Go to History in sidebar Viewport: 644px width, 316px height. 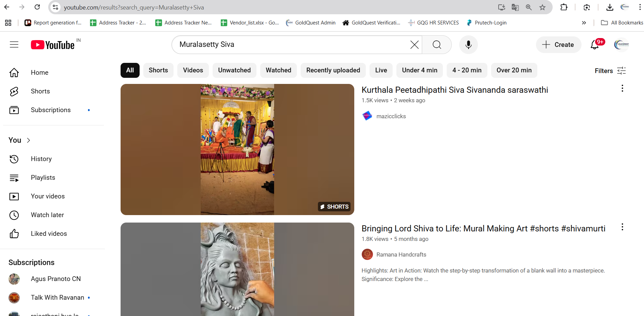41,159
